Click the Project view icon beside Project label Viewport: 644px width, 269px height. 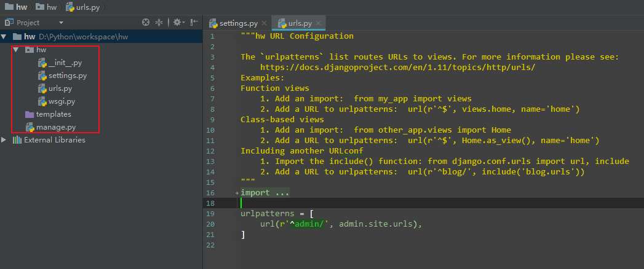point(9,23)
